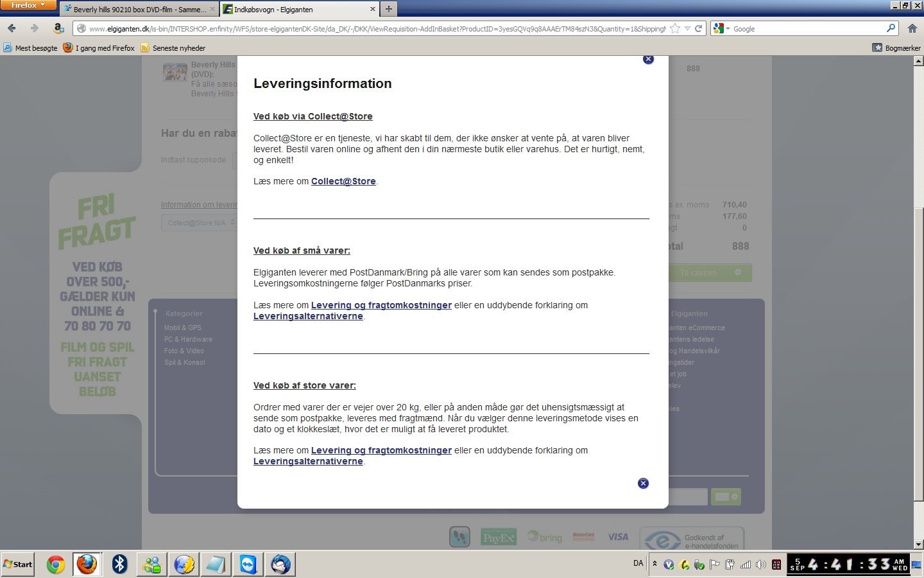Open the Windows Start button

click(x=18, y=565)
